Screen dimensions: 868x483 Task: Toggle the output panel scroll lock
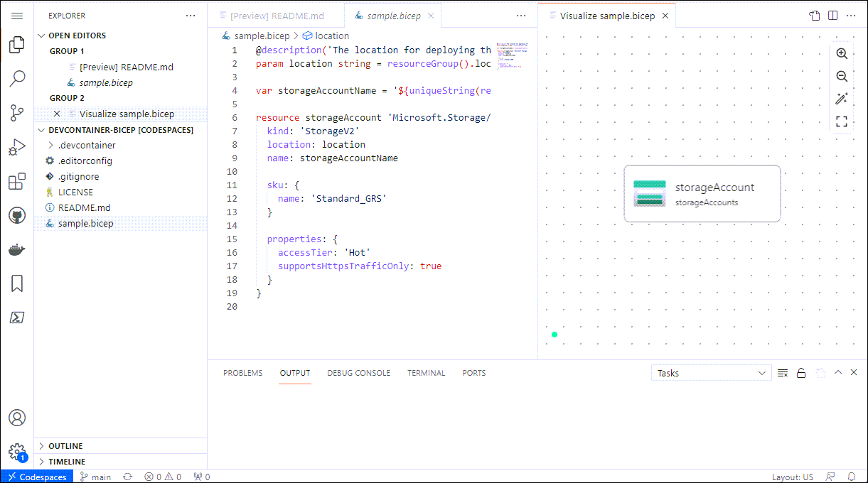(x=801, y=373)
